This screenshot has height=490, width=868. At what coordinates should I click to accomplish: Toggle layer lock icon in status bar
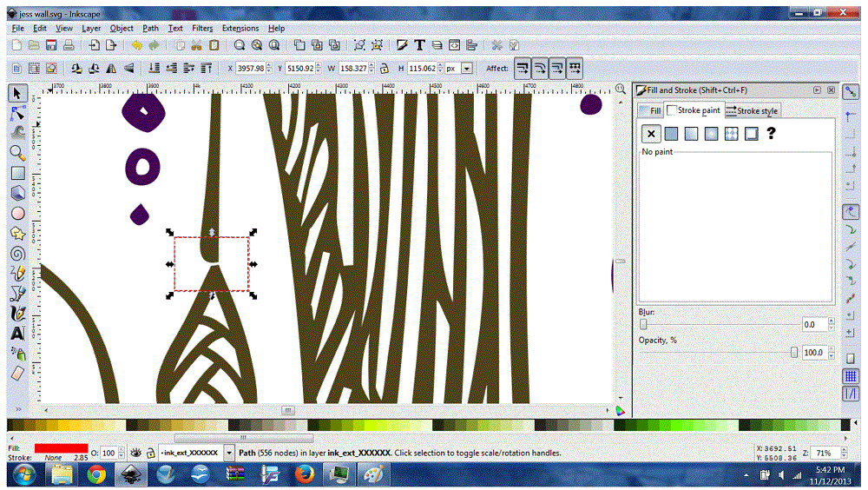pyautogui.click(x=150, y=453)
